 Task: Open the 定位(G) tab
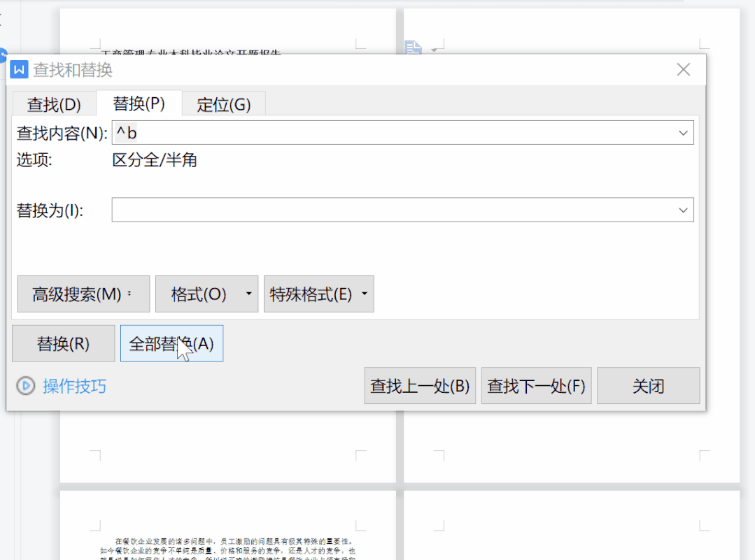(x=223, y=105)
